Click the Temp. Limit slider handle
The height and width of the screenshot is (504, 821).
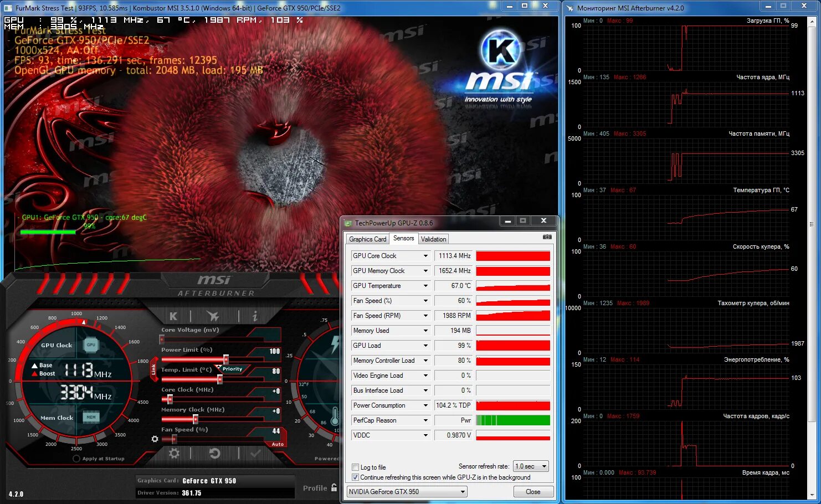click(x=220, y=379)
